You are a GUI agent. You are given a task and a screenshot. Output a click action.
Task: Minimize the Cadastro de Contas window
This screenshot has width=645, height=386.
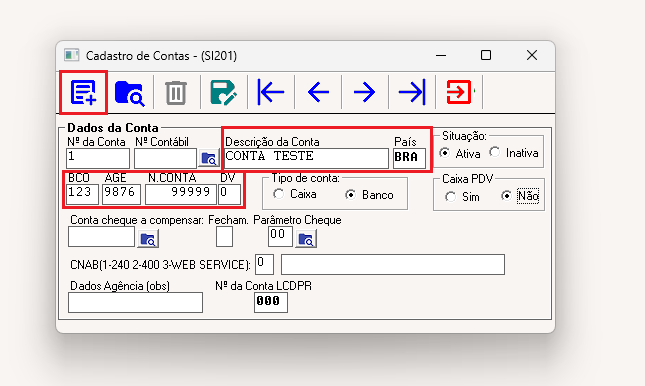(441, 55)
